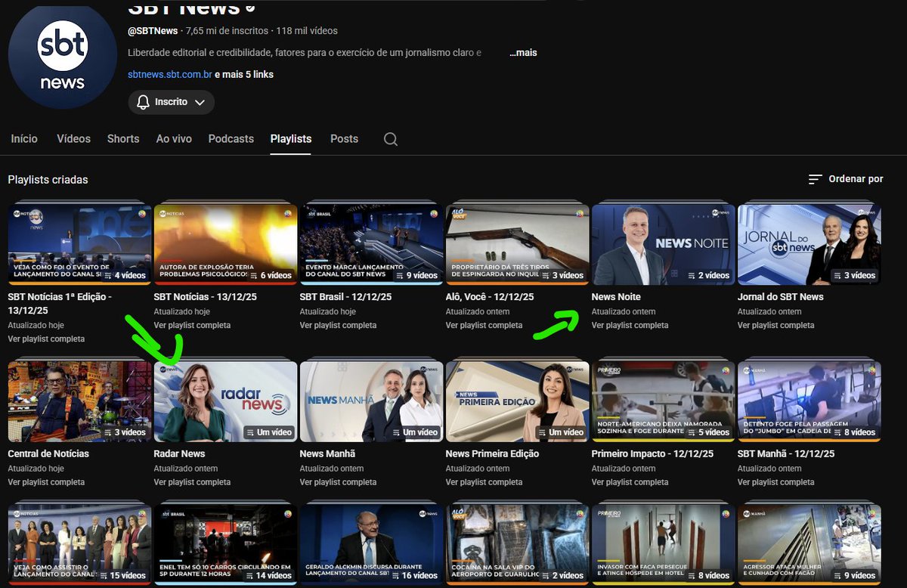This screenshot has width=907, height=588.
Task: Click the '118 mil vídeos' count
Action: (307, 31)
